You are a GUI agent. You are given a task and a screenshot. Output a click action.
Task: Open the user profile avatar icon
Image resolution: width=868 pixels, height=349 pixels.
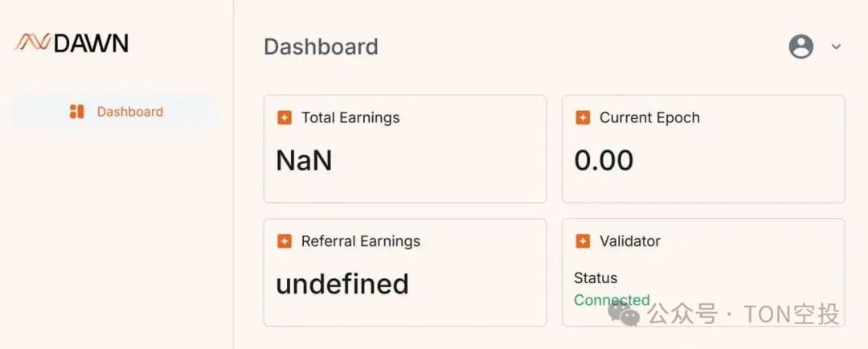click(801, 47)
